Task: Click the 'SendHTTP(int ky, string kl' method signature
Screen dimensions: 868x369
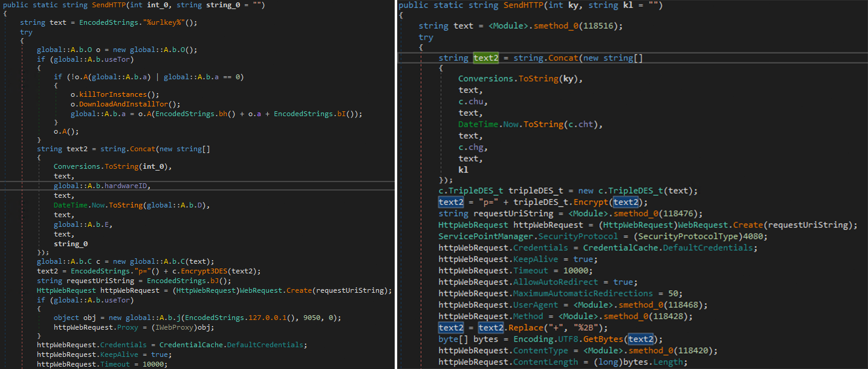Action: pyautogui.click(x=531, y=5)
